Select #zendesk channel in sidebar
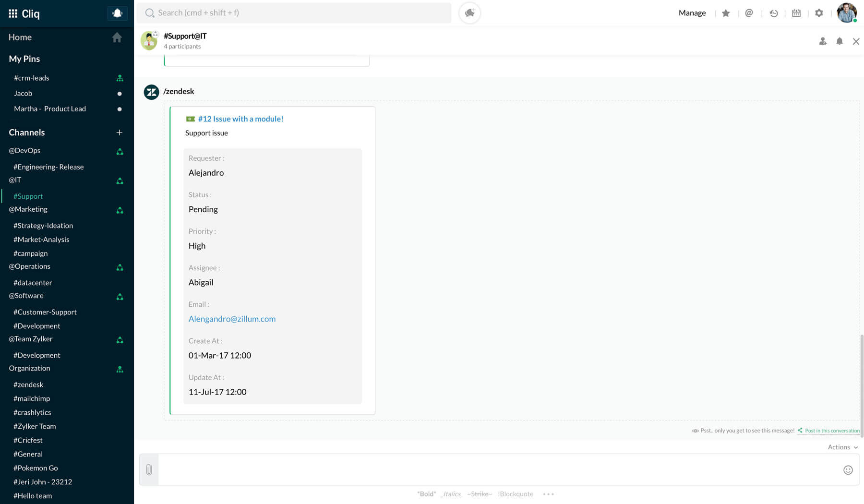The width and height of the screenshot is (864, 504). click(x=28, y=384)
